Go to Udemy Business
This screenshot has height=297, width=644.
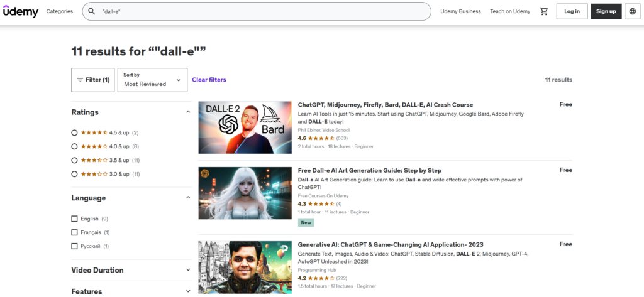click(x=460, y=11)
